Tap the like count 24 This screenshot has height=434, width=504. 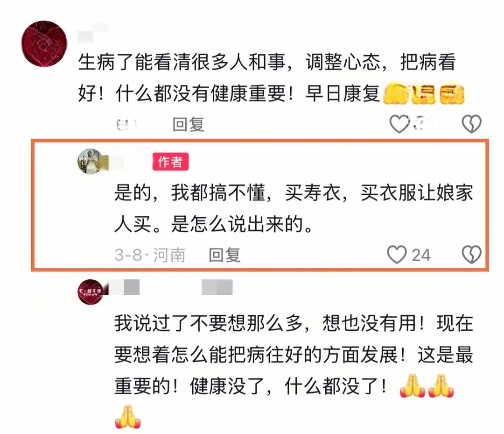click(x=421, y=255)
